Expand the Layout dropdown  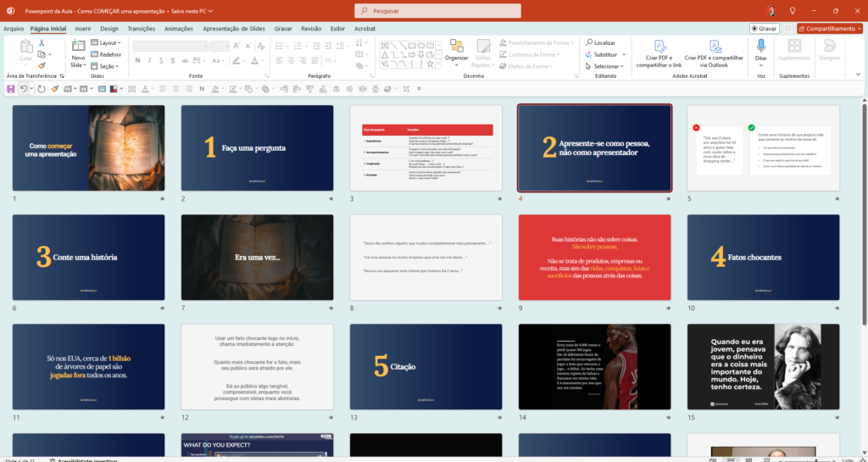(107, 42)
